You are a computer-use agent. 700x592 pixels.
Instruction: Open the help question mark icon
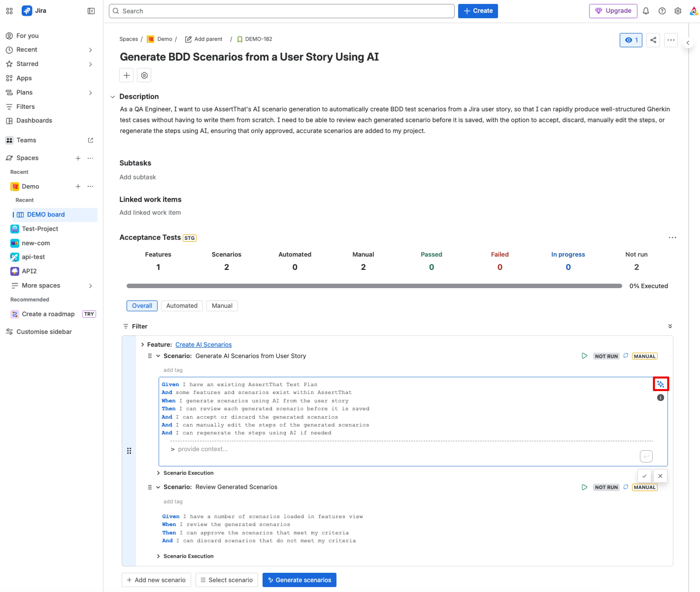[662, 11]
